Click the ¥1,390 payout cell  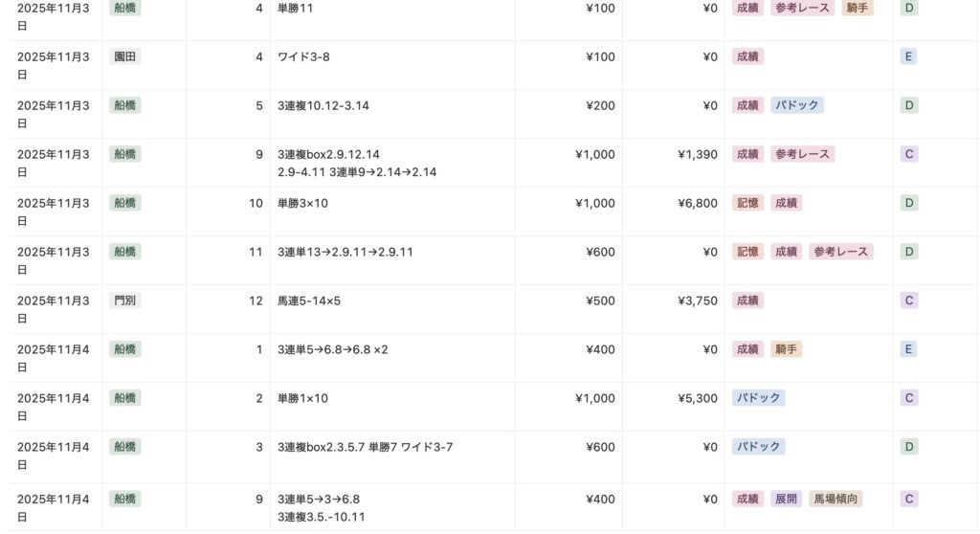697,154
